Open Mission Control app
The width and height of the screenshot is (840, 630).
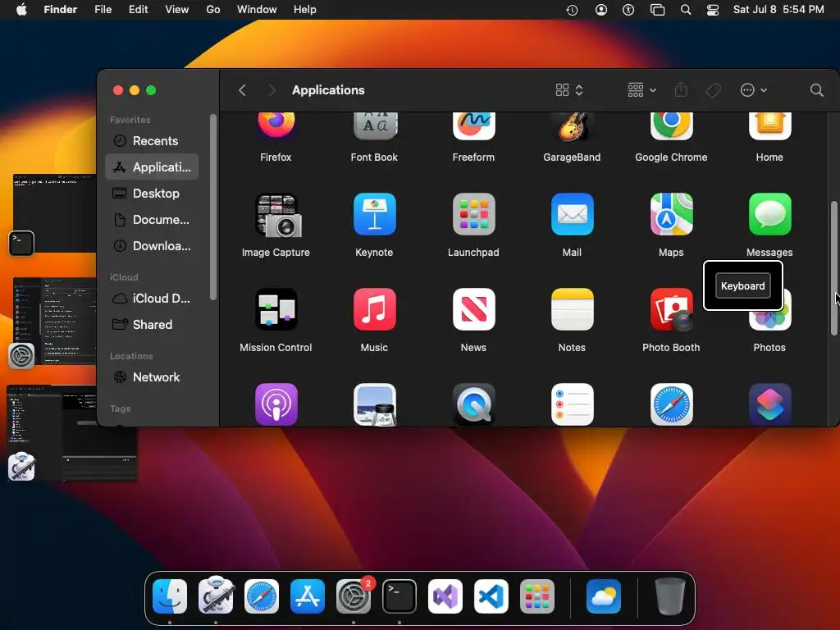pos(276,309)
